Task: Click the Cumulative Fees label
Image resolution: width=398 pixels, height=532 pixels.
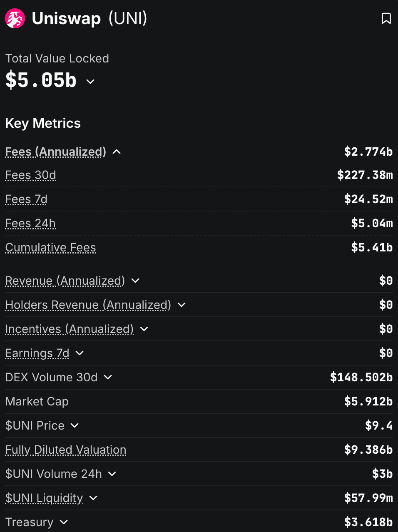Action: click(x=50, y=248)
